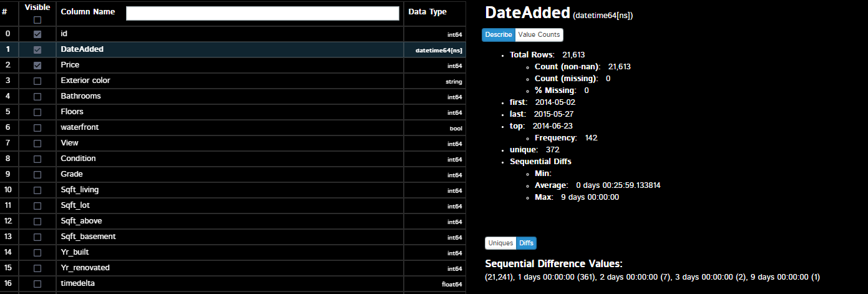
Task: Select the Yr_renovated column name
Action: 85,268
